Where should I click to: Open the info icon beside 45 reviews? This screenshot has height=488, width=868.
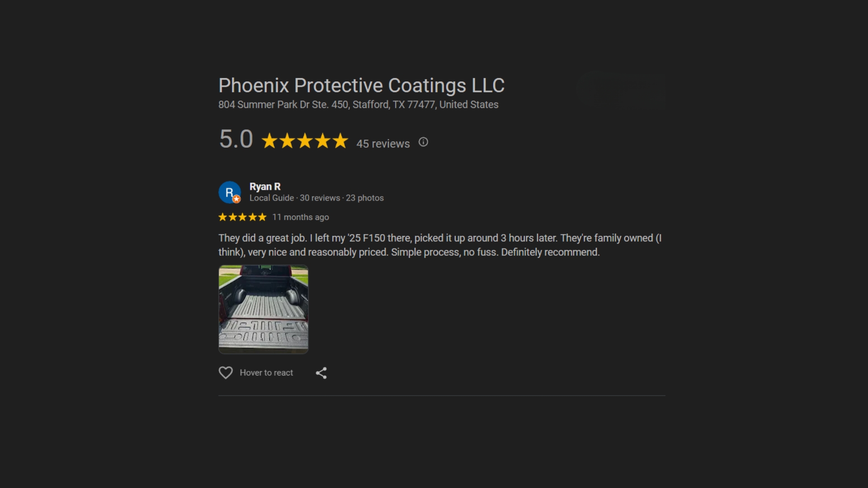click(x=423, y=142)
